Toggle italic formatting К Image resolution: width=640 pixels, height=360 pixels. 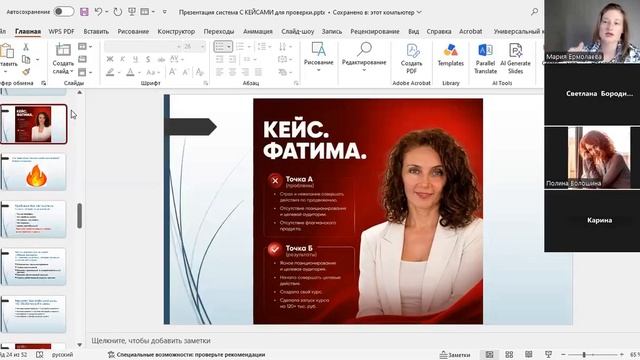click(122, 60)
